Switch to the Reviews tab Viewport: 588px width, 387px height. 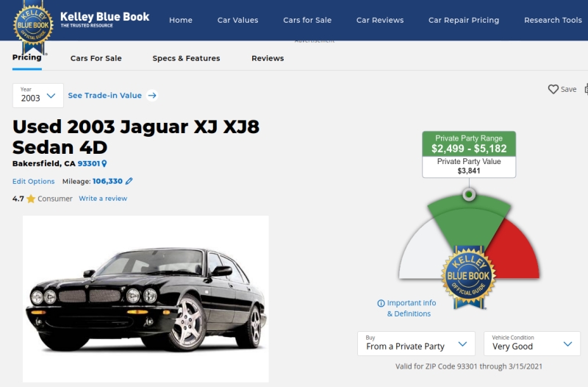tap(268, 58)
